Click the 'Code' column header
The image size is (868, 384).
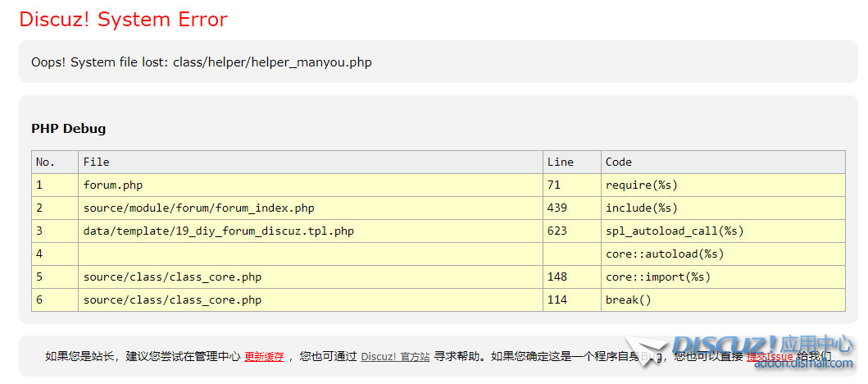pos(619,162)
